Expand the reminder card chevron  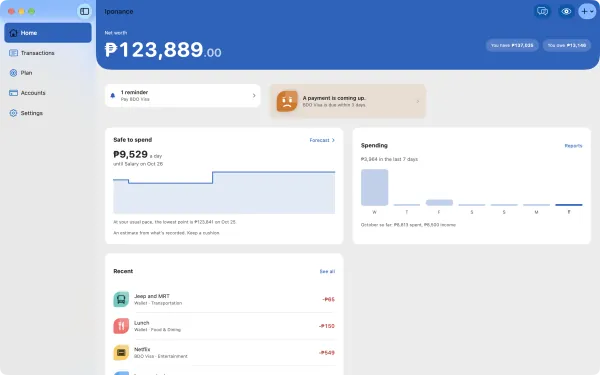[x=254, y=96]
